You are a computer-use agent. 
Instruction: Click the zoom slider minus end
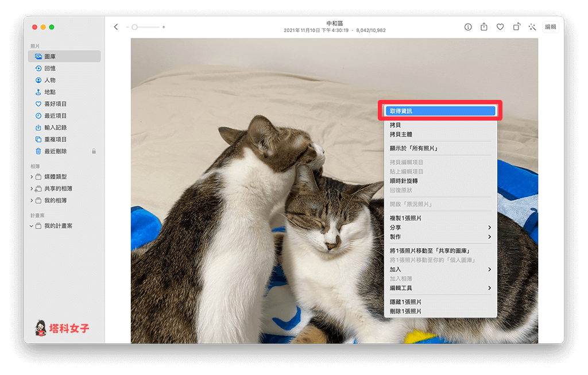coord(127,27)
